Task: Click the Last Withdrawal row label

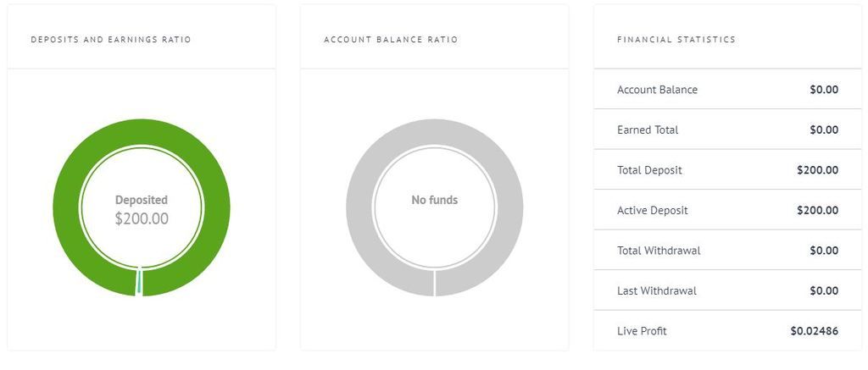Action: coord(657,291)
